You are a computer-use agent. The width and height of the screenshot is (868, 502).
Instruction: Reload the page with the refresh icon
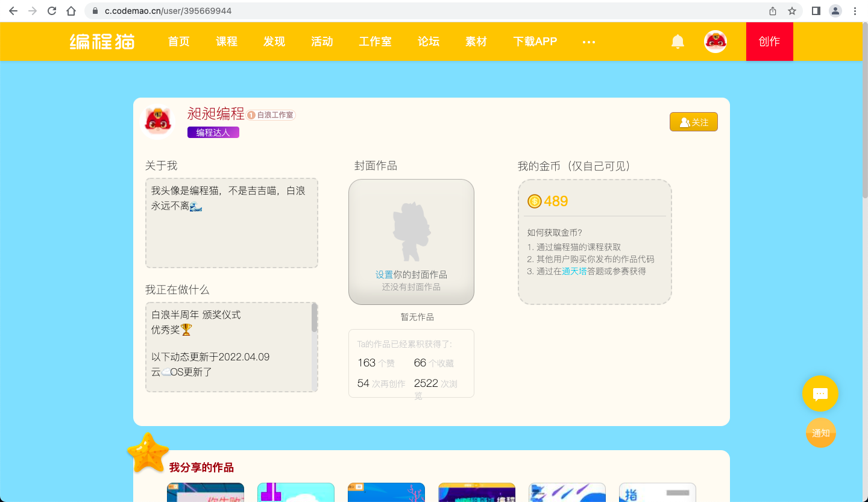pos(52,11)
